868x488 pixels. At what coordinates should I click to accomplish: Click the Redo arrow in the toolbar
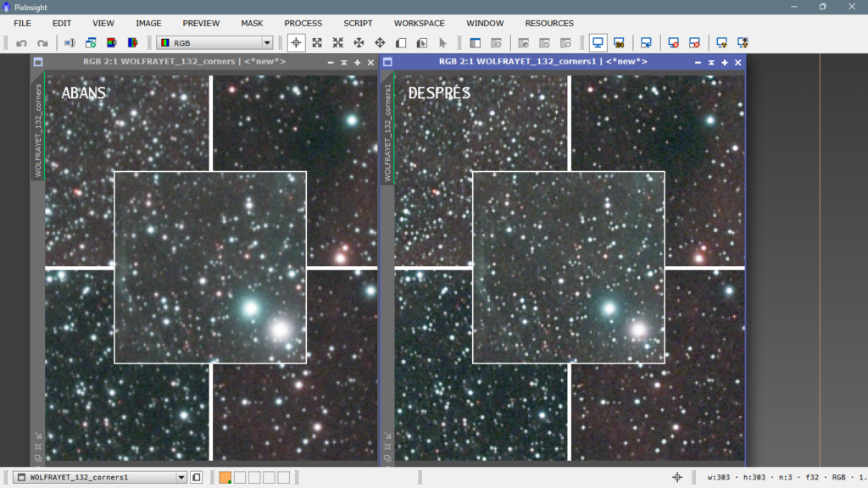[42, 42]
